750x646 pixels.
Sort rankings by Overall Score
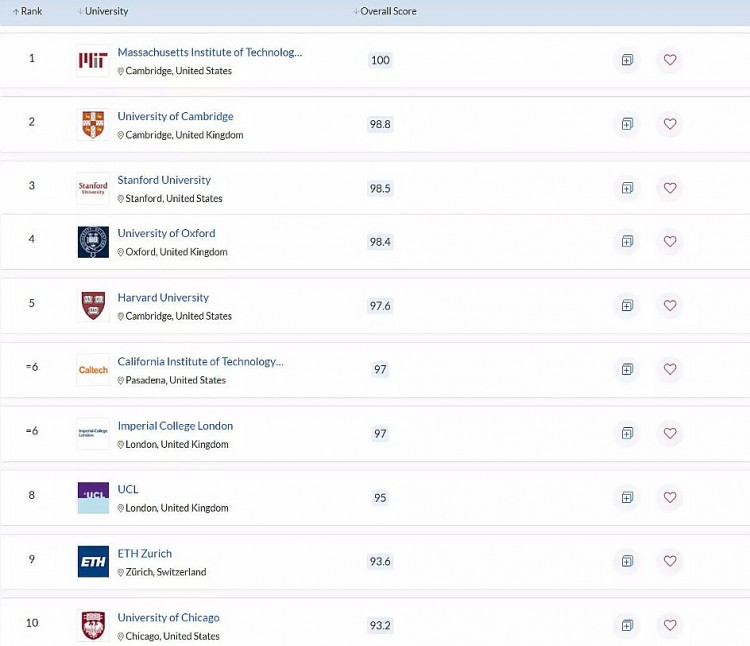click(x=385, y=11)
